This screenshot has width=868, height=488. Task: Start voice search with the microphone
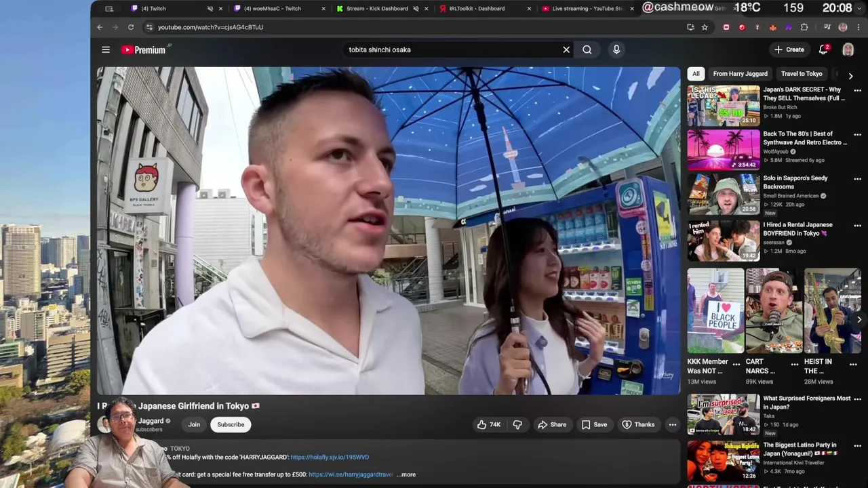click(x=616, y=49)
